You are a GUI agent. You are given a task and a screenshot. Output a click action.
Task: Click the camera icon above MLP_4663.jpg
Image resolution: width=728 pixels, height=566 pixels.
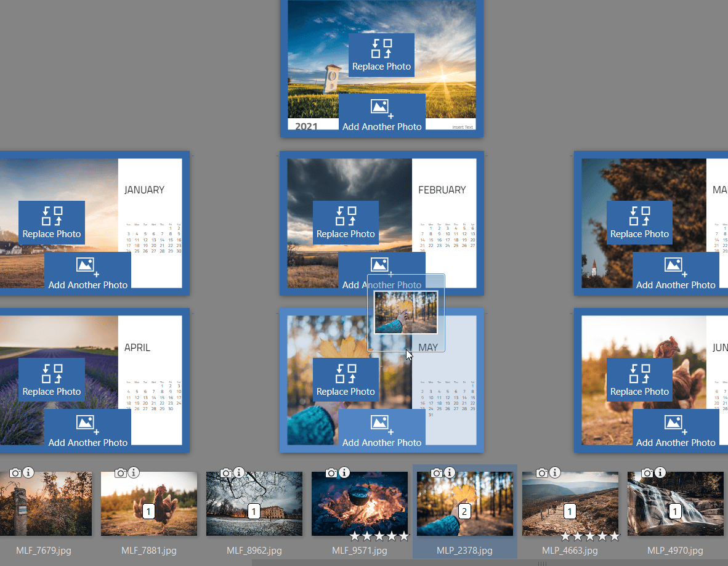(542, 472)
